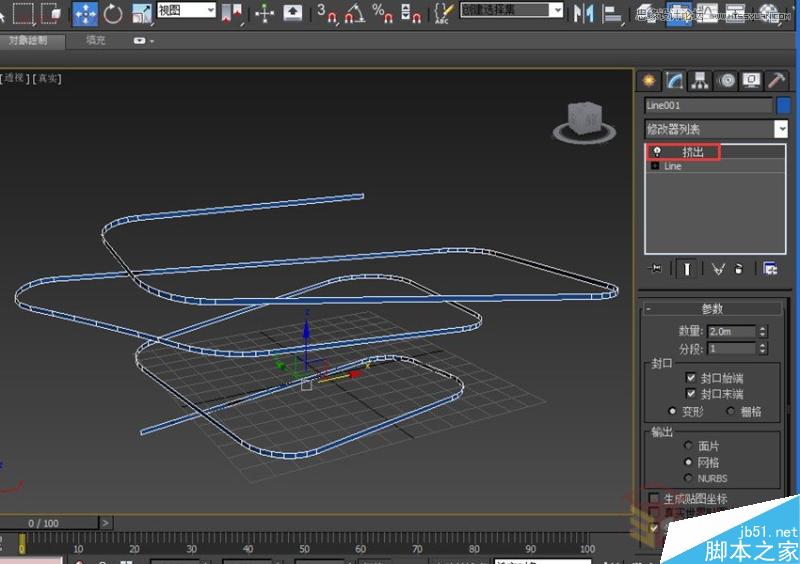Open the Hierarchy command panel tab
This screenshot has width=800, height=564.
tap(701, 81)
